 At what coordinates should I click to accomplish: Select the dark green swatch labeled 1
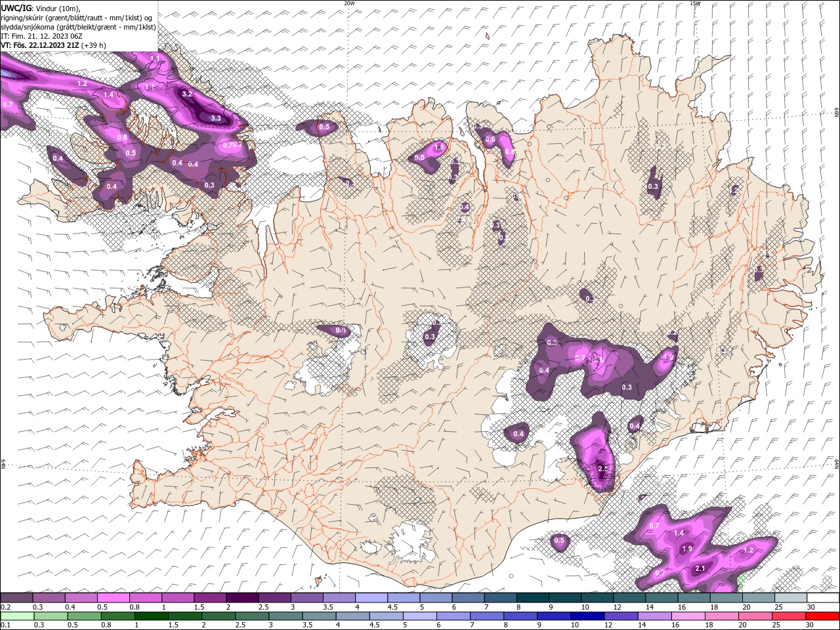tap(152, 616)
